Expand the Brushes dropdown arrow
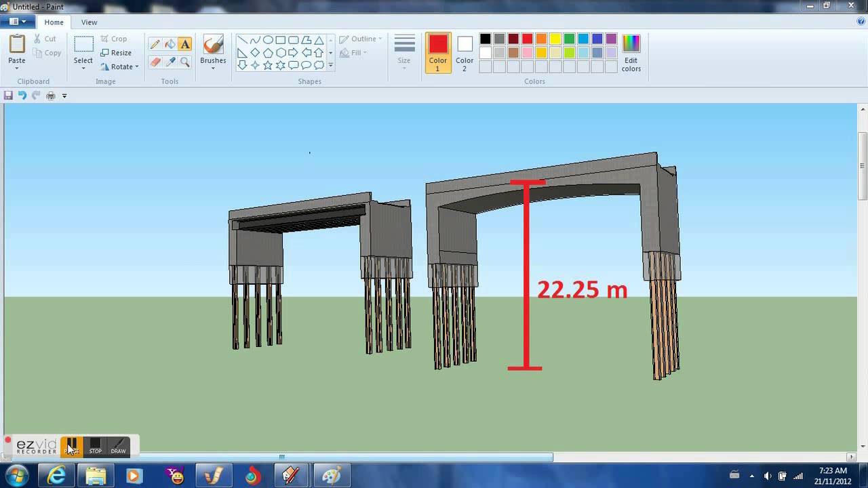This screenshot has height=488, width=868. point(213,68)
